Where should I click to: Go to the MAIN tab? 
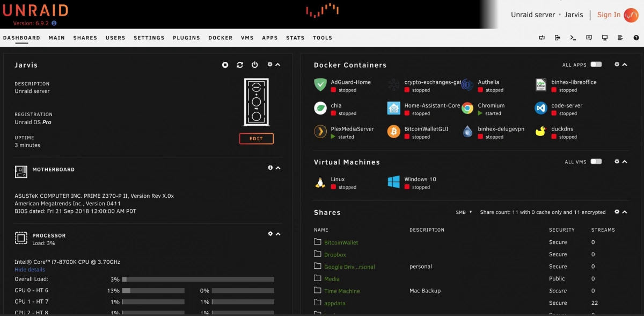click(57, 38)
